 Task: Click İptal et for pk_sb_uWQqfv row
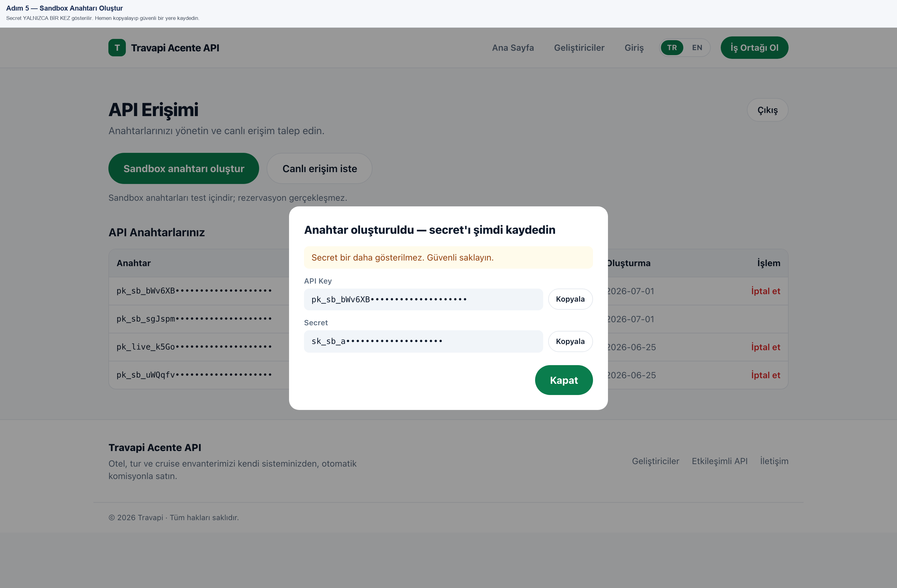[766, 375]
